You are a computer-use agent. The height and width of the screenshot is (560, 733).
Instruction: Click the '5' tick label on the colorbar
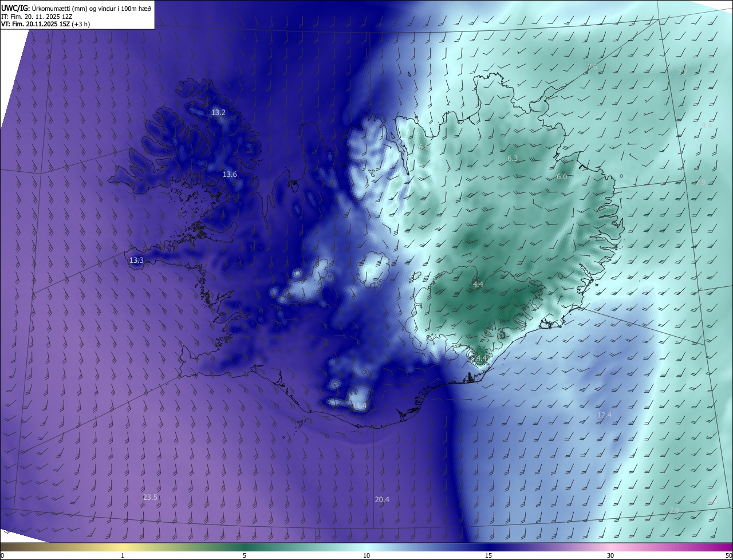[x=245, y=555]
